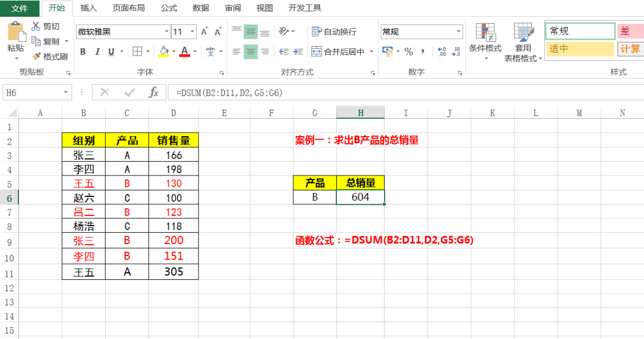Open the fill color dropdown arrow
This screenshot has height=339, width=644.
(x=174, y=51)
